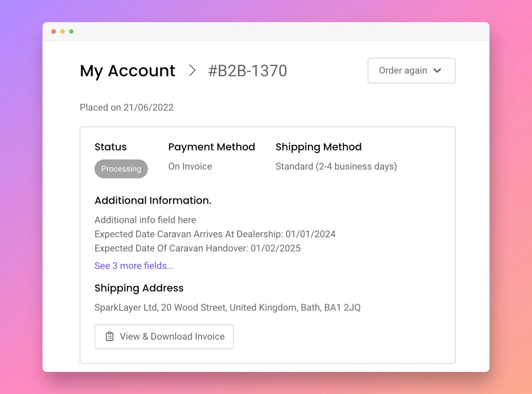Click the Caravan Arrives At Dealership date line
Screen dimensions: 532x394
(x=215, y=234)
